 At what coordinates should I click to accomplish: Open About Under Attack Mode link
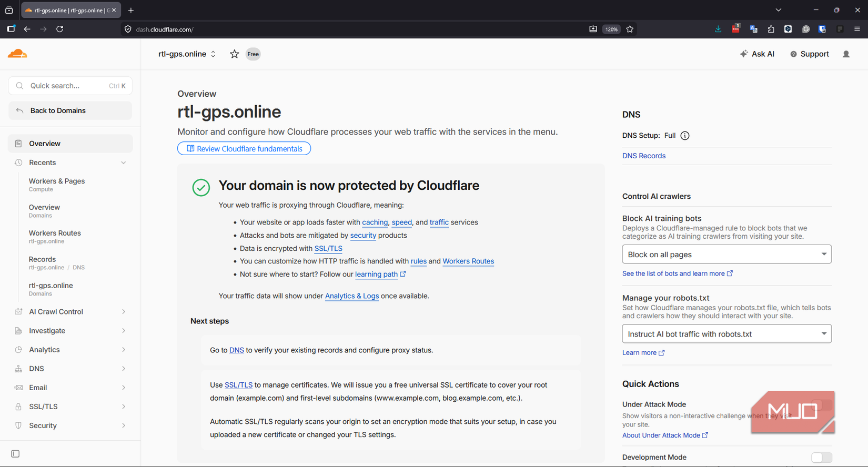point(665,435)
